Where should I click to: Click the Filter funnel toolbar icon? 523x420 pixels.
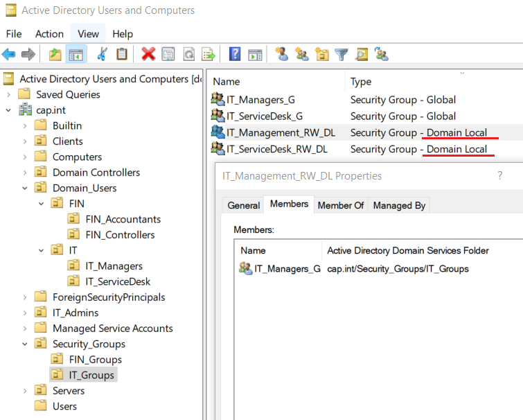click(342, 54)
